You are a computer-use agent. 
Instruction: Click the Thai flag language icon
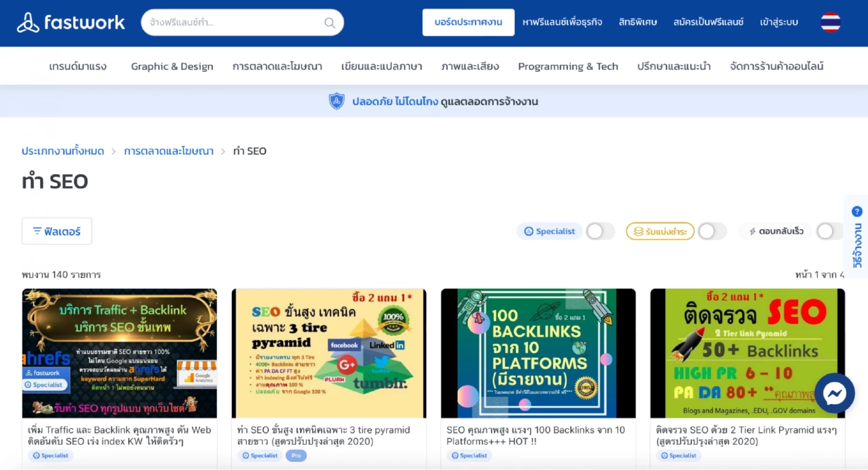pos(830,22)
